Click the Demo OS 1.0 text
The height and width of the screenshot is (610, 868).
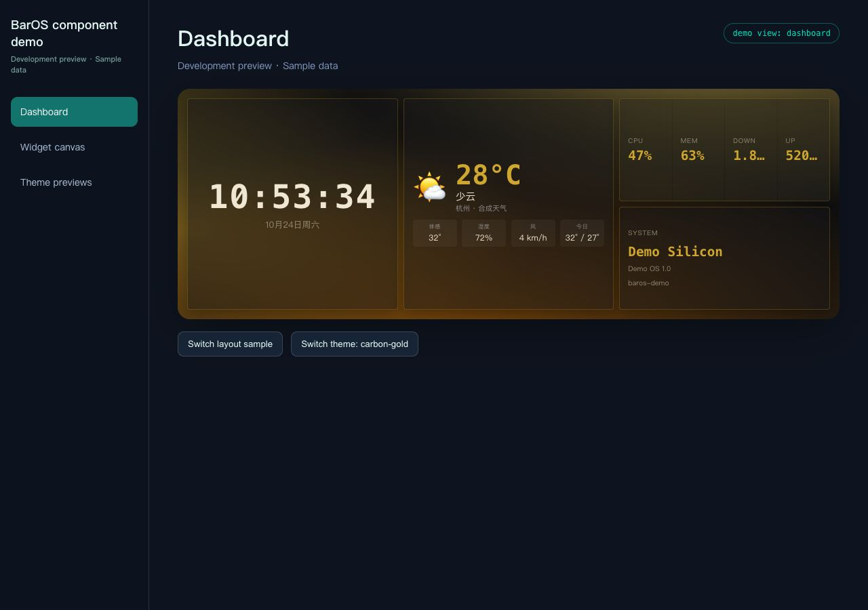649,269
